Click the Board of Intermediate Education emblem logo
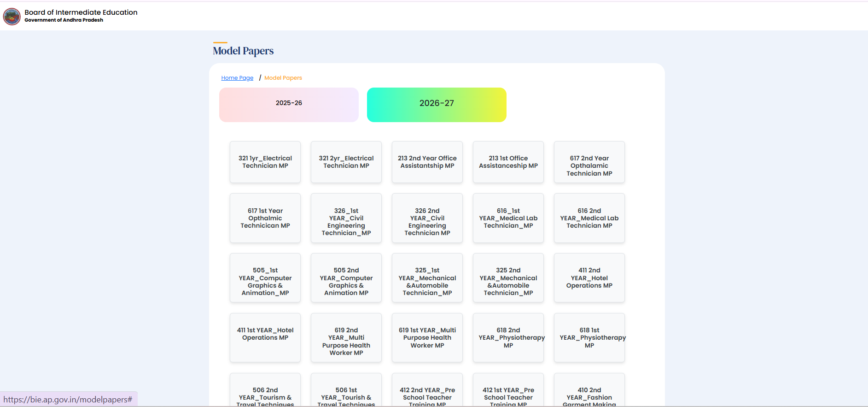 click(x=12, y=17)
